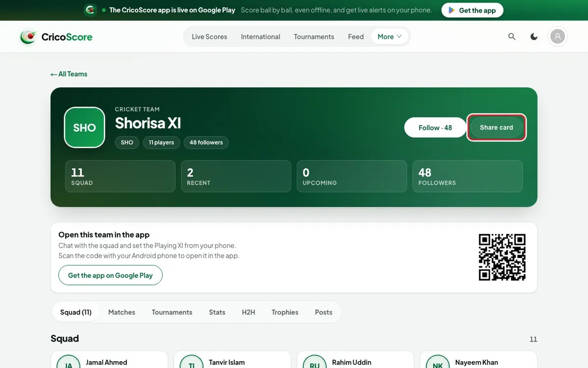Click the Open this team in the app heading
This screenshot has height=368, width=588.
click(x=104, y=235)
